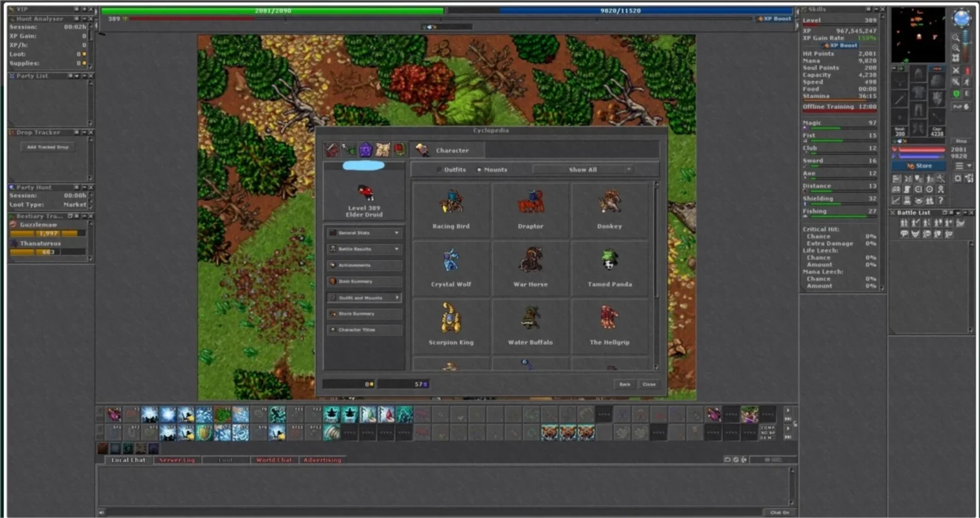The image size is (980, 518).
Task: Select the Tamed Panda mount
Action: pyautogui.click(x=609, y=269)
